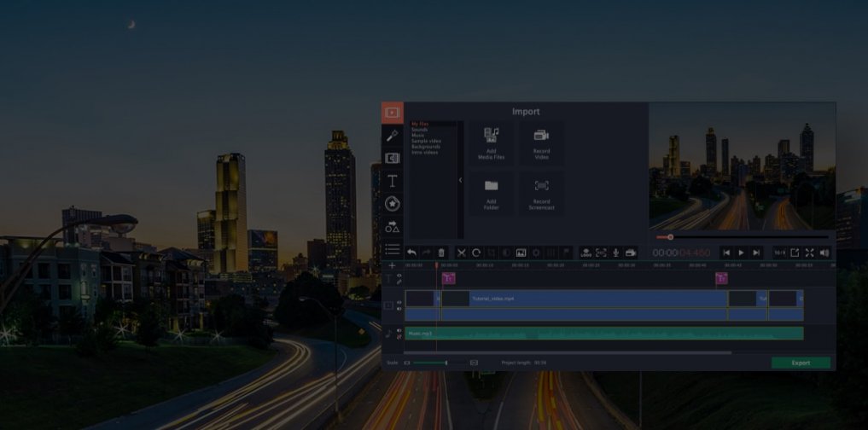Select Sounds in the import list

click(x=418, y=129)
